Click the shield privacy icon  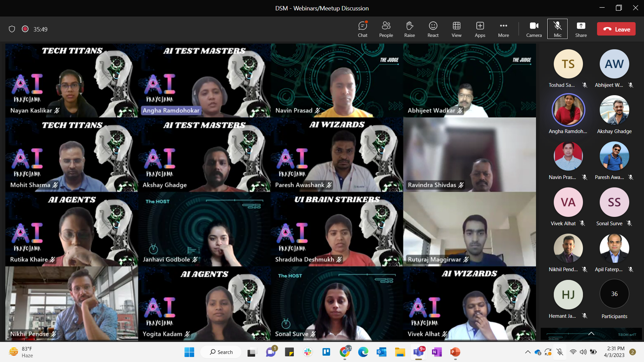coord(12,29)
